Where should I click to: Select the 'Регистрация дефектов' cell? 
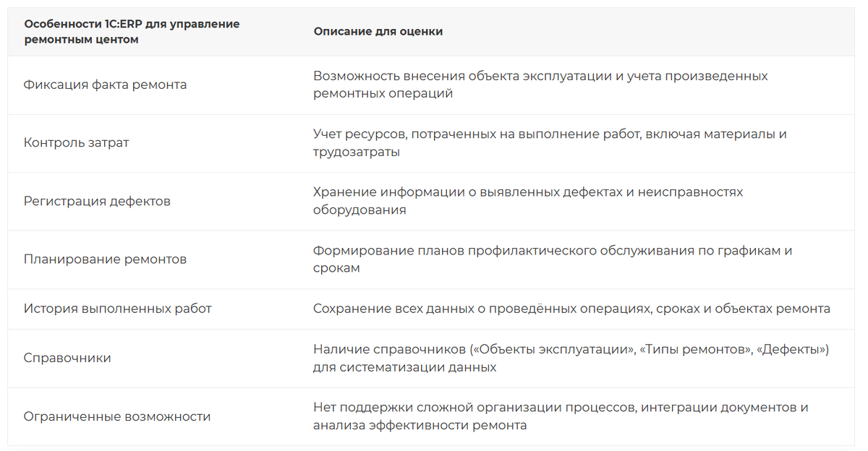tap(97, 201)
